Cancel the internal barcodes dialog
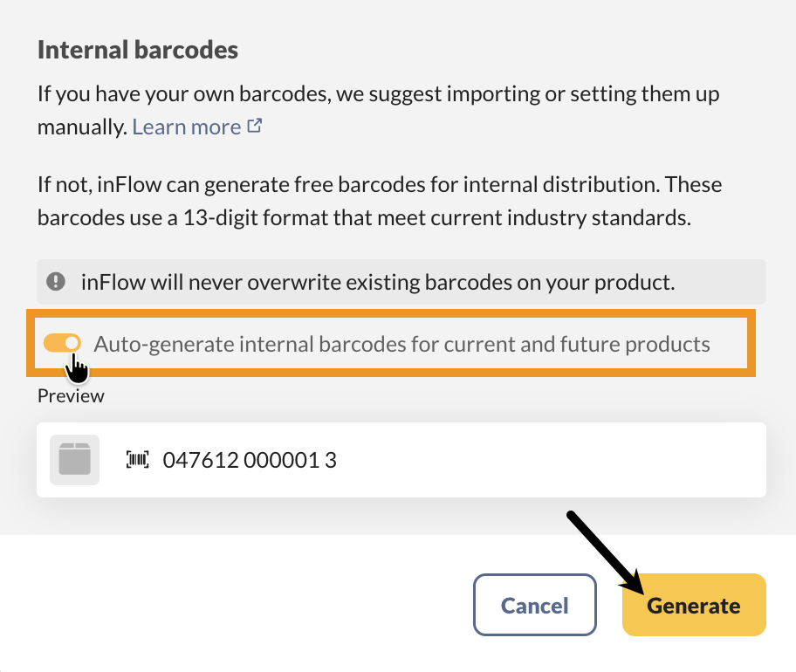The width and height of the screenshot is (796, 672). point(534,605)
